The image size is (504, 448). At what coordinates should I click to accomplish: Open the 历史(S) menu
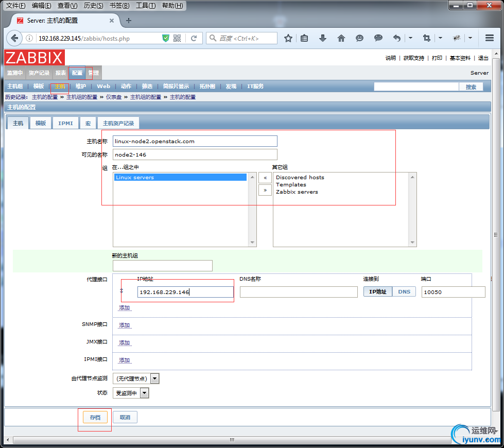coord(93,6)
